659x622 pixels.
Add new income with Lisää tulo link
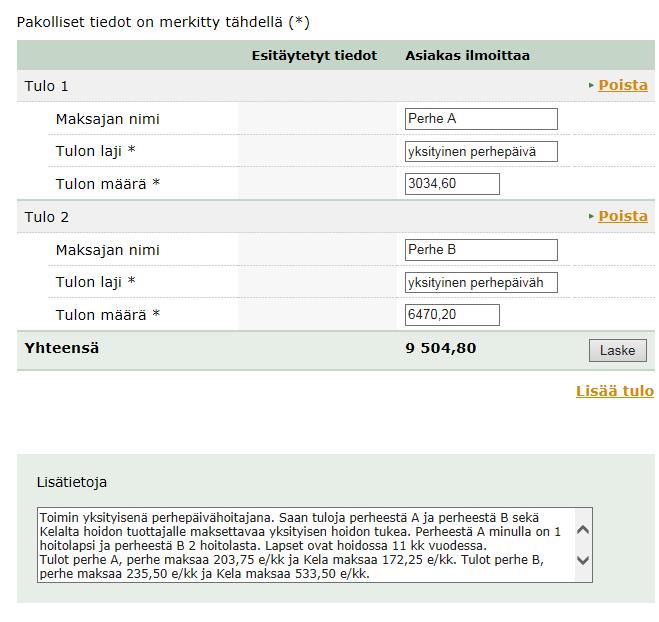tap(615, 391)
